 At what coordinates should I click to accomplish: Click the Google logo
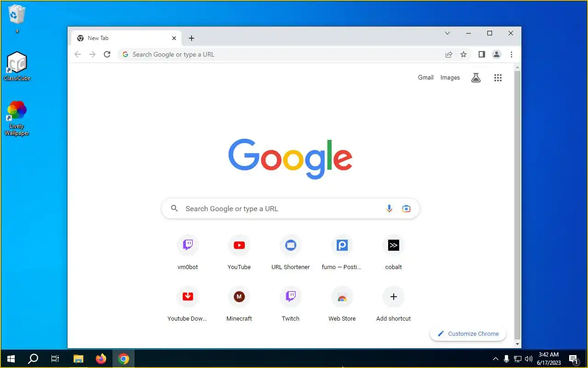pos(290,159)
